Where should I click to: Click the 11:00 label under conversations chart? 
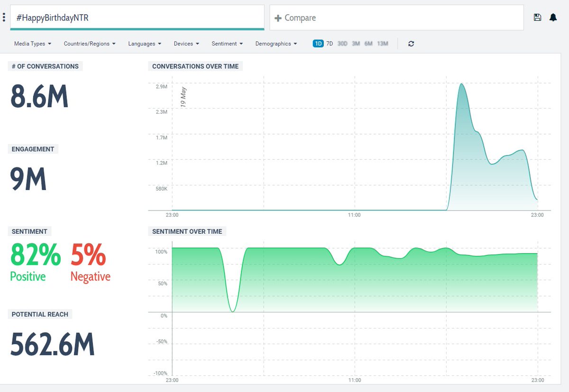pyautogui.click(x=354, y=215)
